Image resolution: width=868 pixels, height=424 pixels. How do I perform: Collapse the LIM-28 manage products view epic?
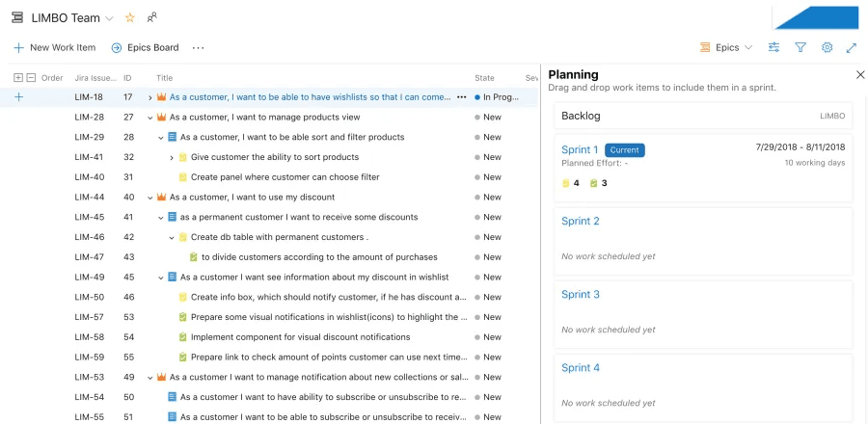[x=150, y=118]
